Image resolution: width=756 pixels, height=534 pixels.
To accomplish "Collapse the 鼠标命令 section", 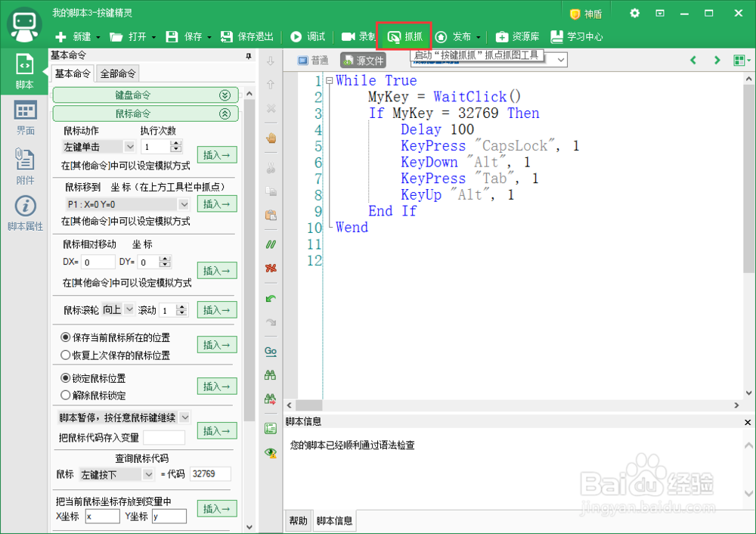I will (x=225, y=114).
